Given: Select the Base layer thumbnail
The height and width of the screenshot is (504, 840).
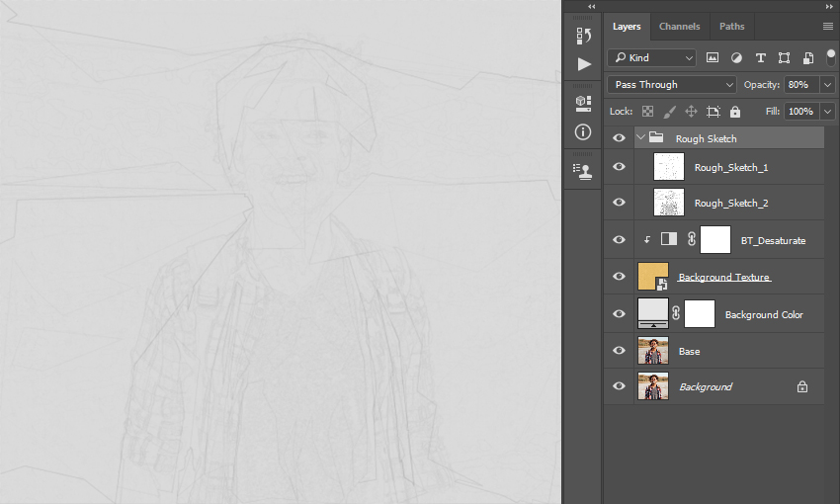Looking at the screenshot, I should pyautogui.click(x=653, y=350).
